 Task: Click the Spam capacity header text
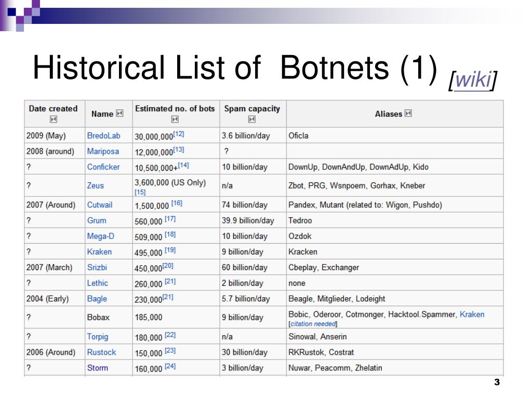click(252, 109)
